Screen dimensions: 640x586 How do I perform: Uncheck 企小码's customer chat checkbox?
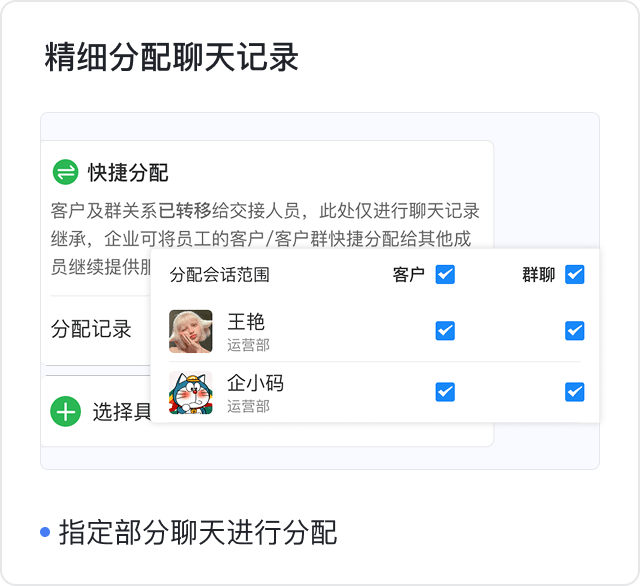tap(445, 392)
